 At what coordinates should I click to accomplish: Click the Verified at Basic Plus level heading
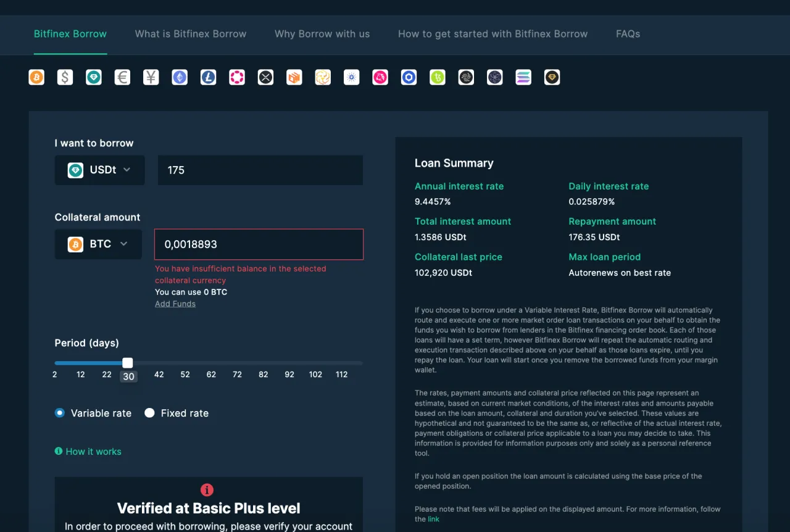(x=209, y=509)
